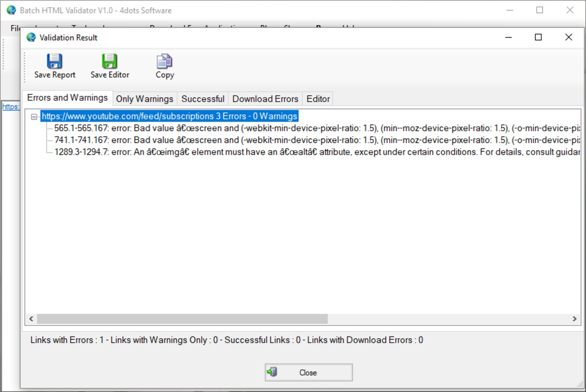
Task: Switch to the Errors and Warnings tab
Action: click(x=67, y=98)
